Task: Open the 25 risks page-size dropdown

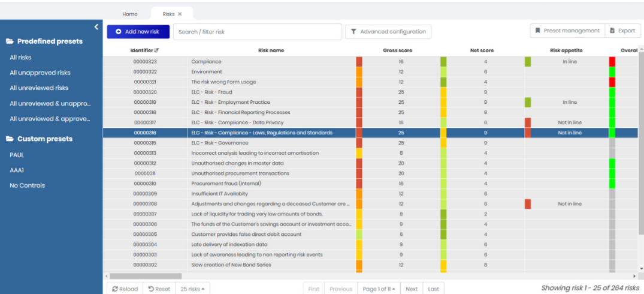Action: tap(192, 289)
